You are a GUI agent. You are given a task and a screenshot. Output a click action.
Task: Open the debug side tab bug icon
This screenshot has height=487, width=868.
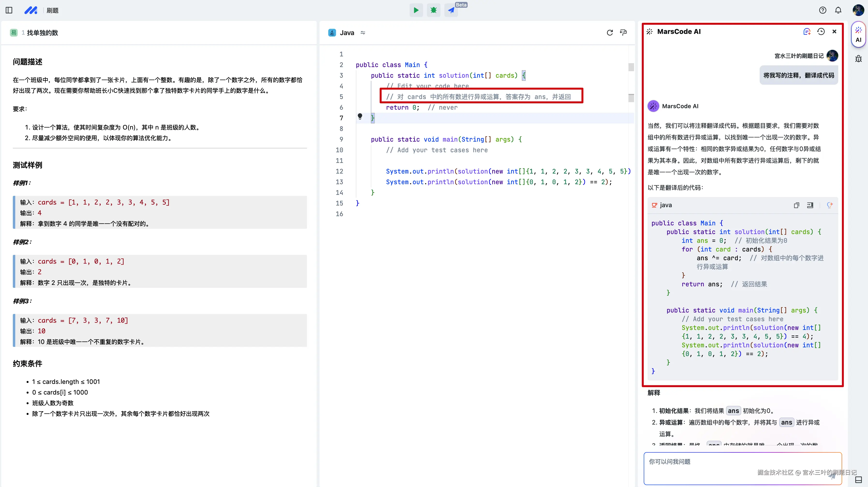(x=858, y=59)
